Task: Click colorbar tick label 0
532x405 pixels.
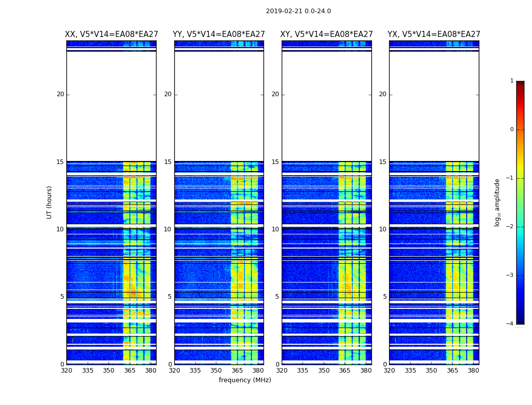Action: [x=512, y=130]
